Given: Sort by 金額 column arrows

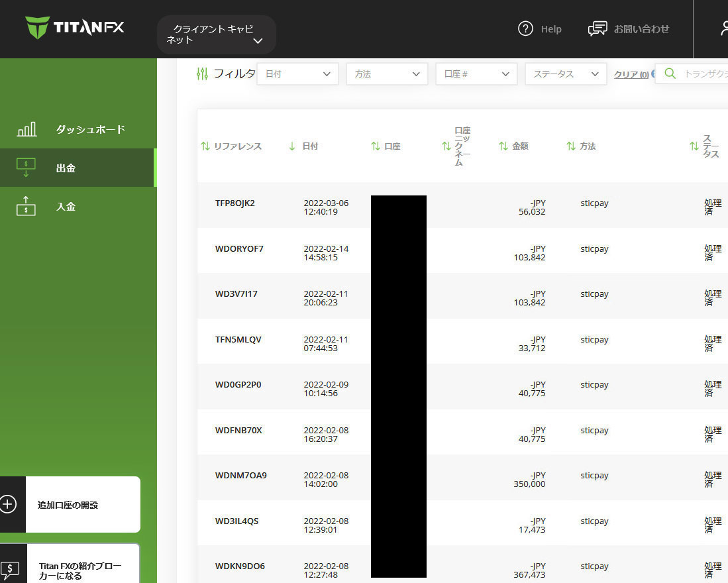Looking at the screenshot, I should pyautogui.click(x=503, y=146).
